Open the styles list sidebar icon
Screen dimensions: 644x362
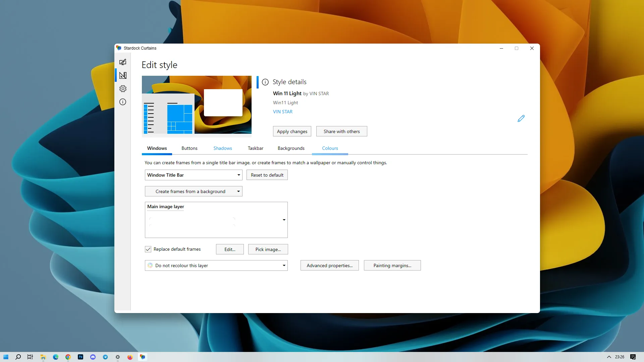coord(123,62)
